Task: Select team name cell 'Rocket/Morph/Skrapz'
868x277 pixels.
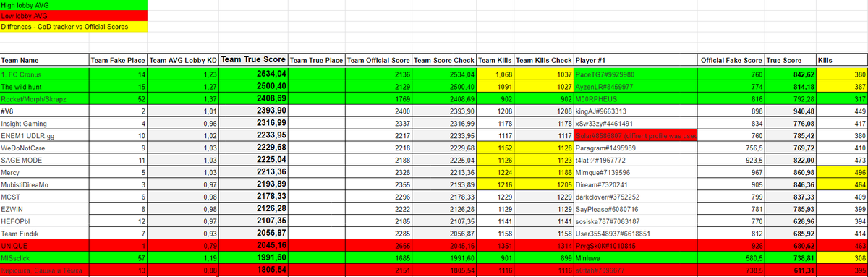Action: [44, 99]
